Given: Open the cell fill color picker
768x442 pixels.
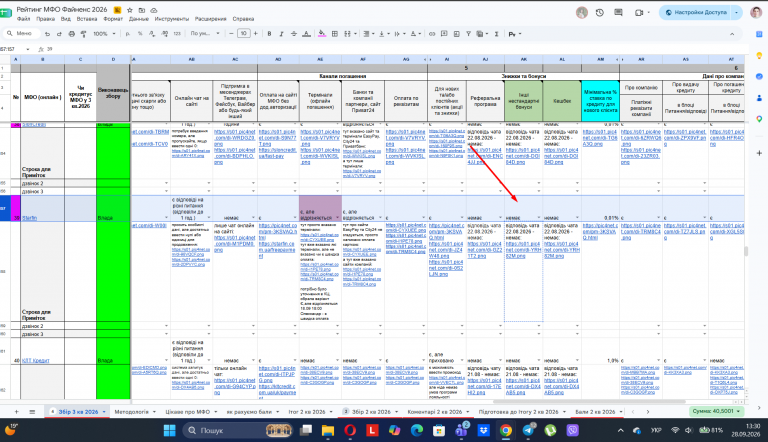Looking at the screenshot, I should tap(322, 34).
